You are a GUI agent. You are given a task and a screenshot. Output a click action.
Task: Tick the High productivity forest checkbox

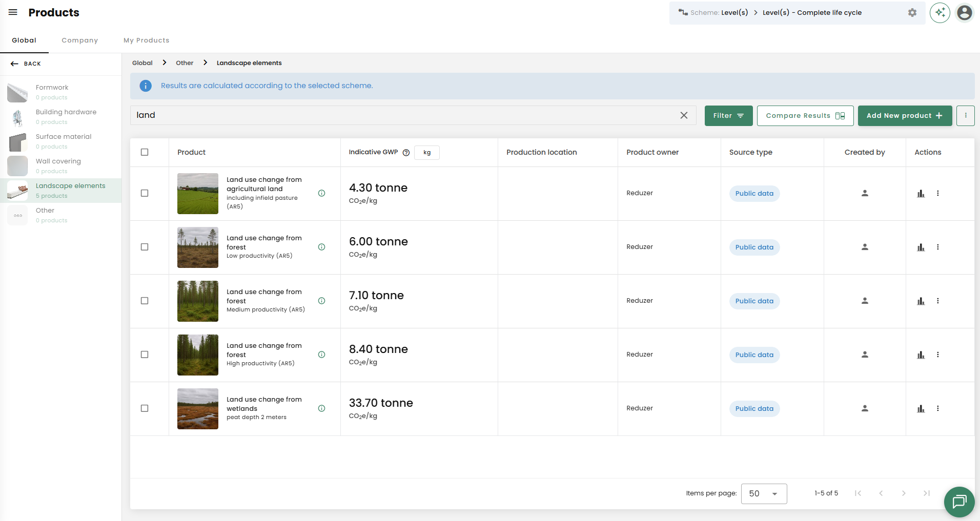coord(145,355)
